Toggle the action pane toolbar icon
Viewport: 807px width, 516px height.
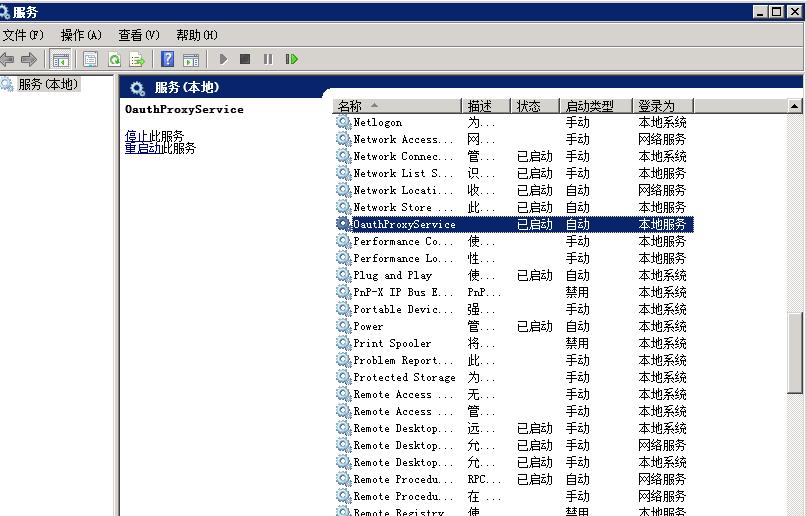coord(191,60)
